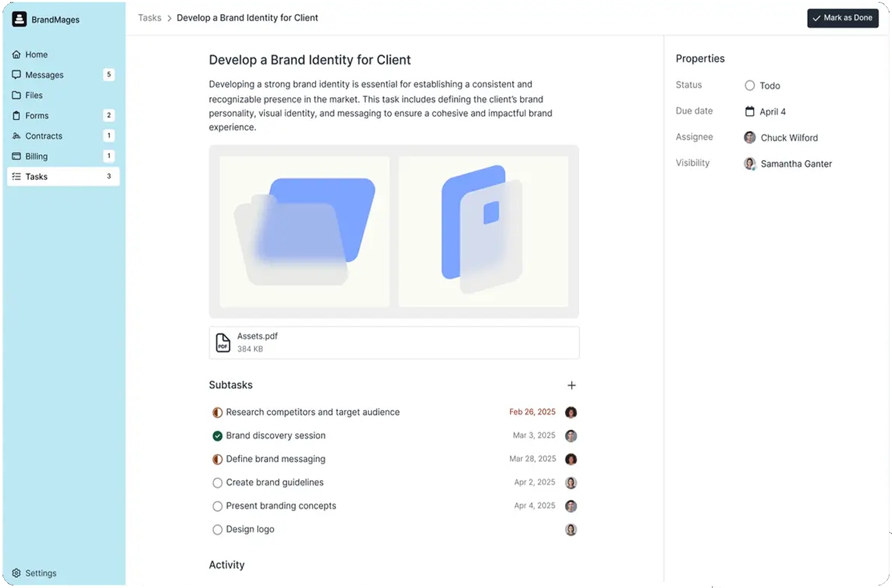The image size is (892, 588).
Task: Click the Forms count badge 2
Action: pos(109,116)
